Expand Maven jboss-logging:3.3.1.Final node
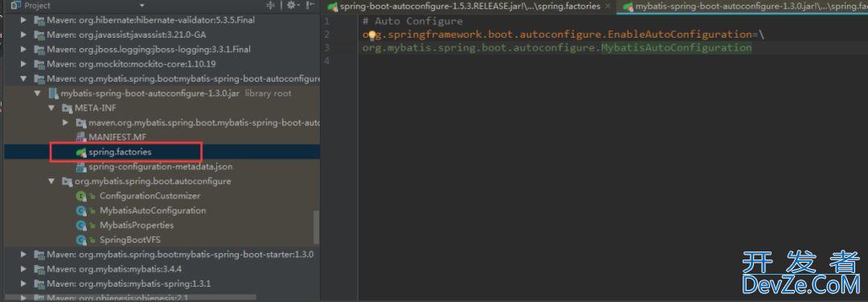This screenshot has height=302, width=868. (23, 49)
